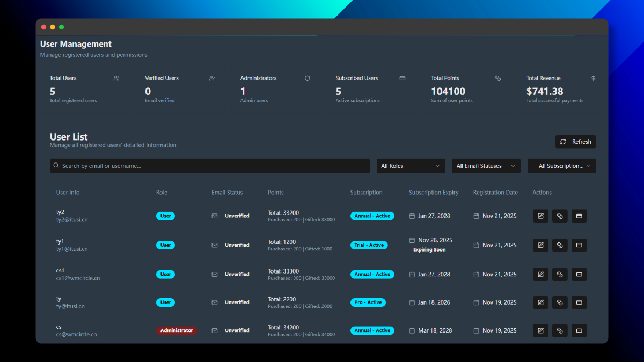Open points adjustment icon for user ty
644x362 pixels.
[x=560, y=302]
